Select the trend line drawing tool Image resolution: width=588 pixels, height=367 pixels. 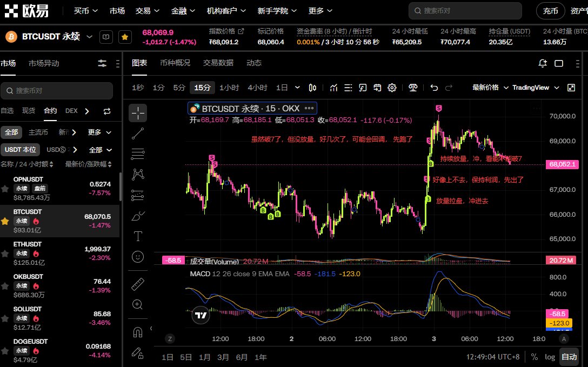[138, 134]
